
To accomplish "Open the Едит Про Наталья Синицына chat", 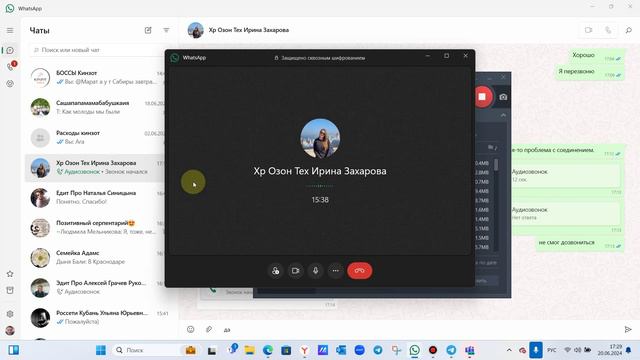I will pyautogui.click(x=96, y=197).
